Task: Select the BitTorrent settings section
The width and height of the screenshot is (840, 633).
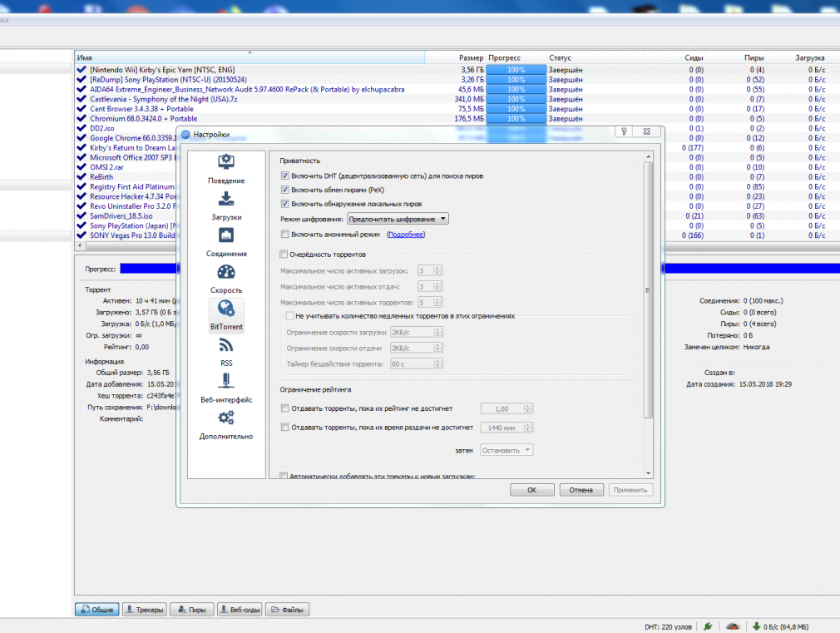Action: (226, 315)
